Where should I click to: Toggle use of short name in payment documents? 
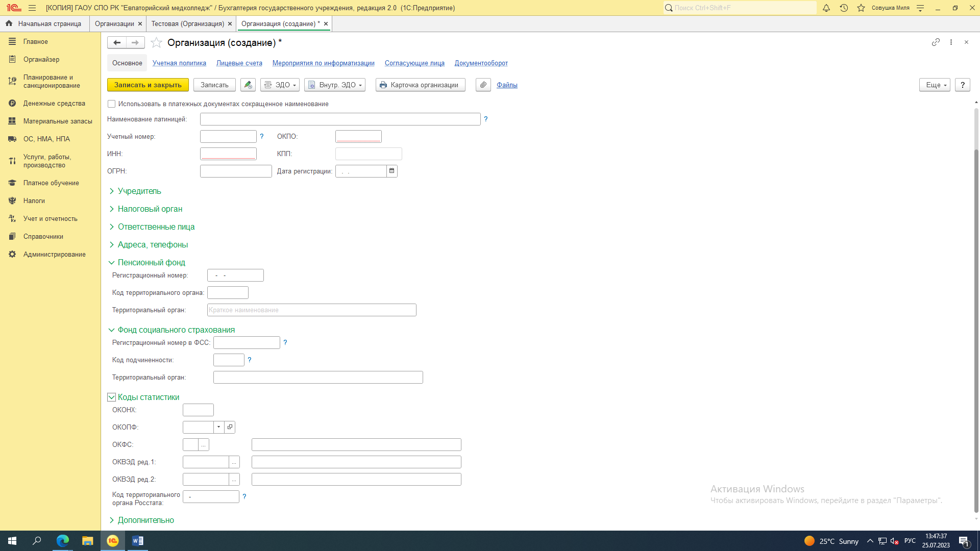[112, 104]
